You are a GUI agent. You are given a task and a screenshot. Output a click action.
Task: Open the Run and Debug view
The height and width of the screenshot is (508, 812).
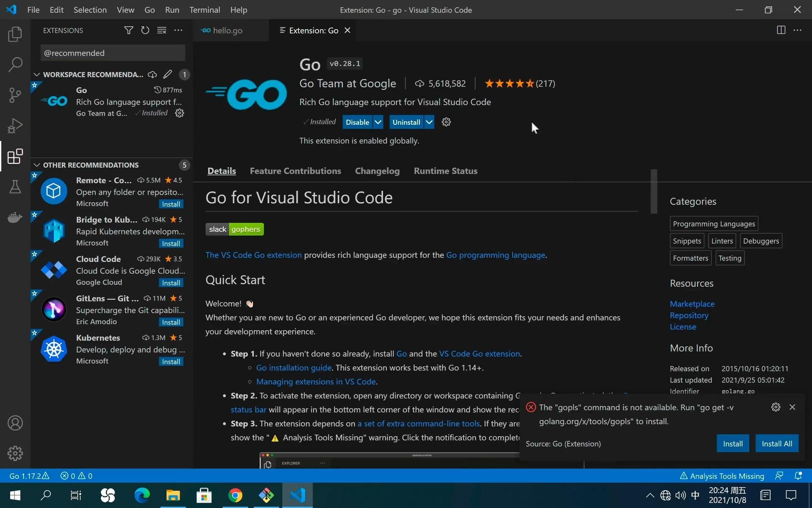pos(15,125)
